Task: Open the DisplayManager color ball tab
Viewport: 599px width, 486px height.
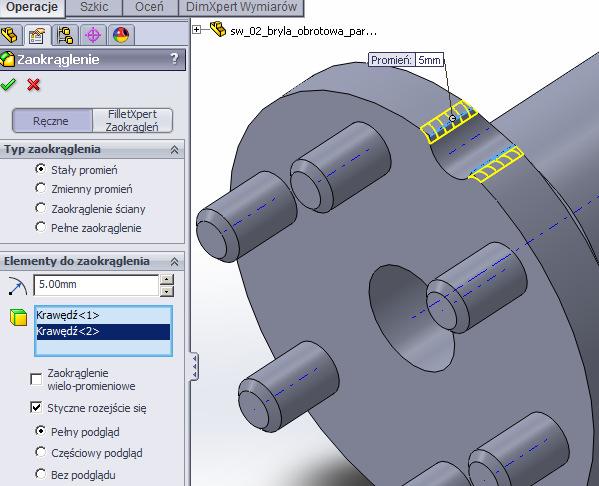Action: tap(121, 35)
